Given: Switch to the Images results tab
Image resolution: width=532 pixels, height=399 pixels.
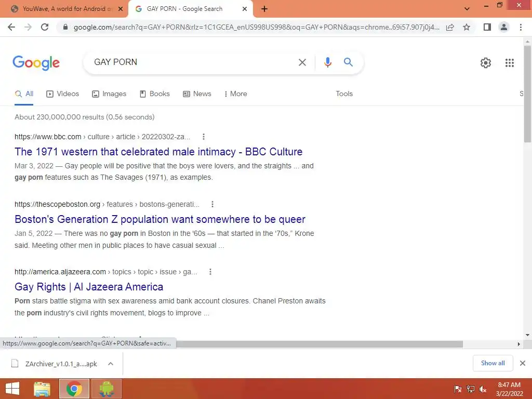Looking at the screenshot, I should point(109,94).
